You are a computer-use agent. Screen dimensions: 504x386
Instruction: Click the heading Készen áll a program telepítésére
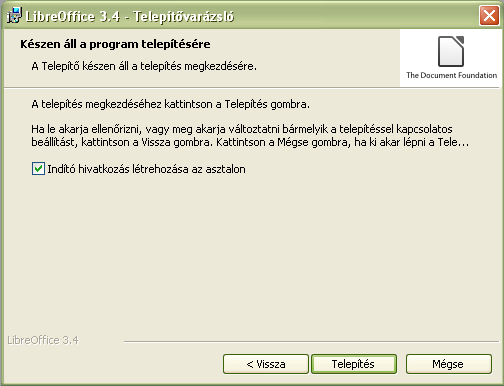(115, 44)
